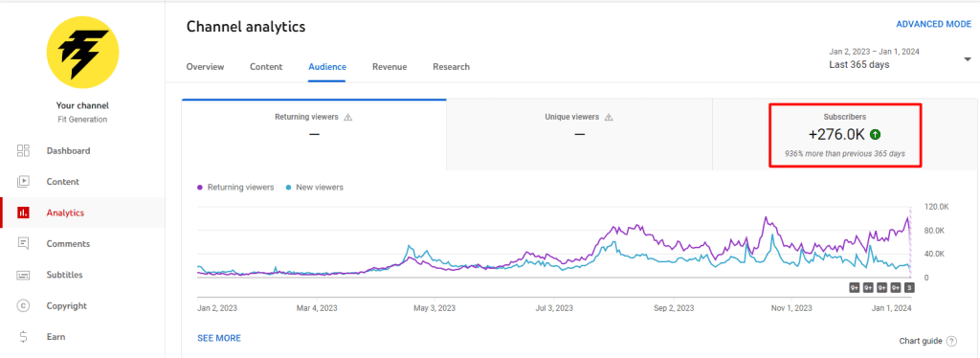Click the 'Sep 2, 2023' x-axis label
This screenshot has width=980, height=358.
coord(674,308)
